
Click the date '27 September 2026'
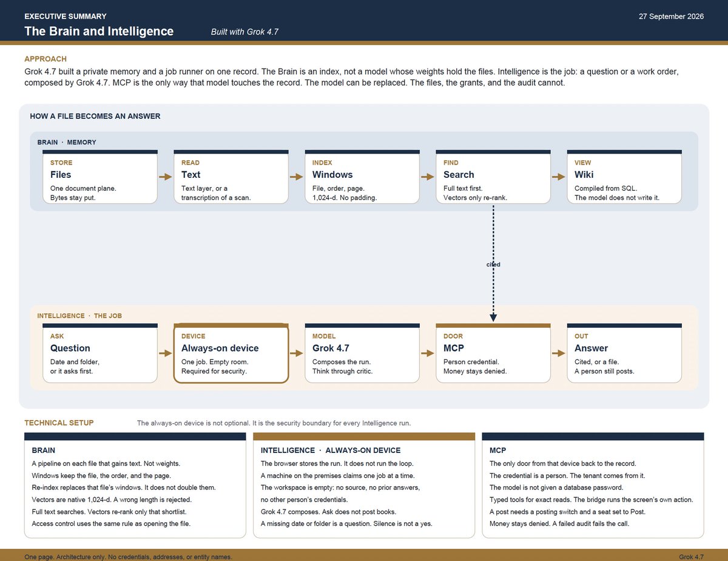point(671,16)
